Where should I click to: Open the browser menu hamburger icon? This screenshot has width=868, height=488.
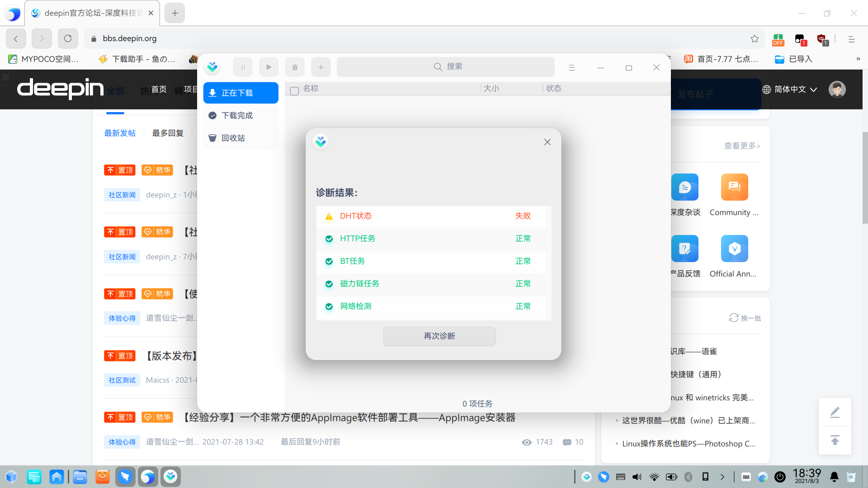point(851,39)
